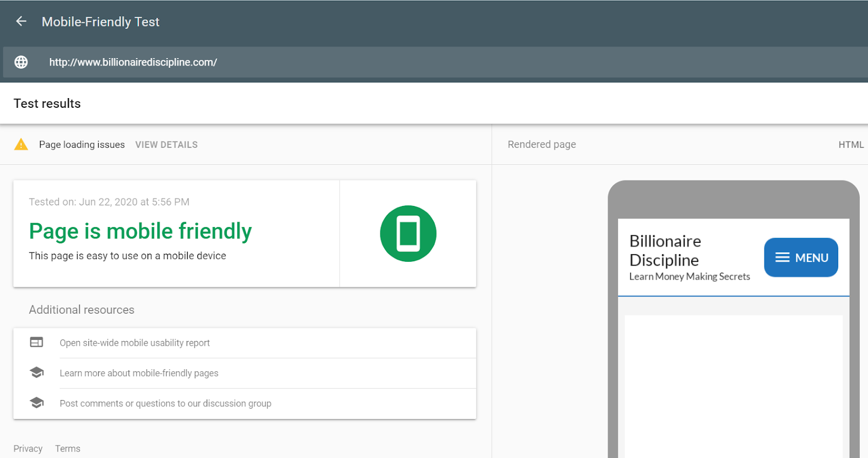868x458 pixels.
Task: Click the green mobile phone icon
Action: tap(408, 234)
